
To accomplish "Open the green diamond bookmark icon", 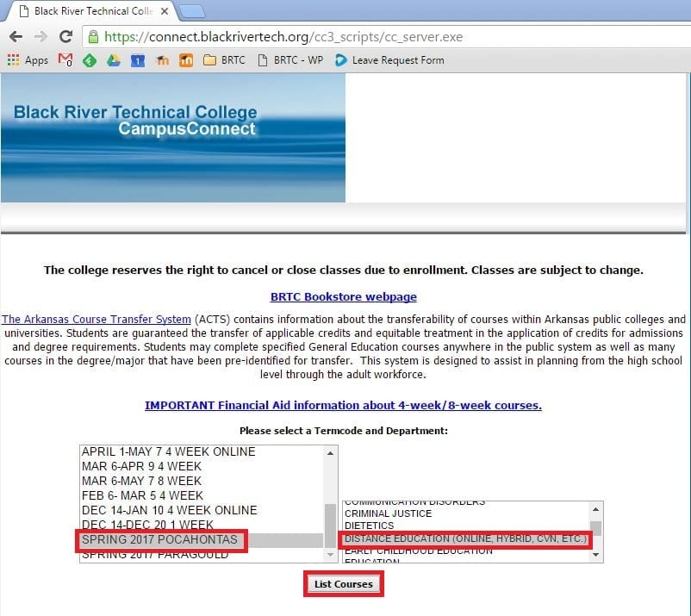I will [90, 60].
